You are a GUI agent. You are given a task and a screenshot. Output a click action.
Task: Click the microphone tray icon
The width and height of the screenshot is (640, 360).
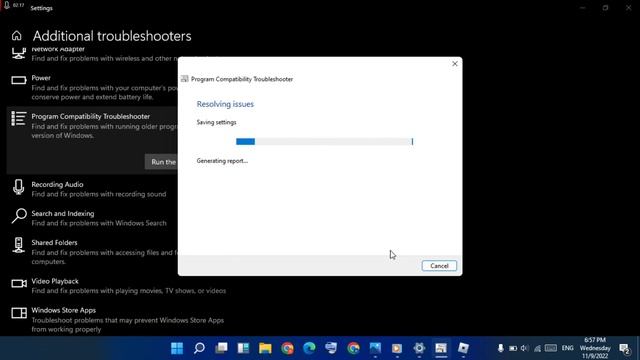tap(500, 348)
